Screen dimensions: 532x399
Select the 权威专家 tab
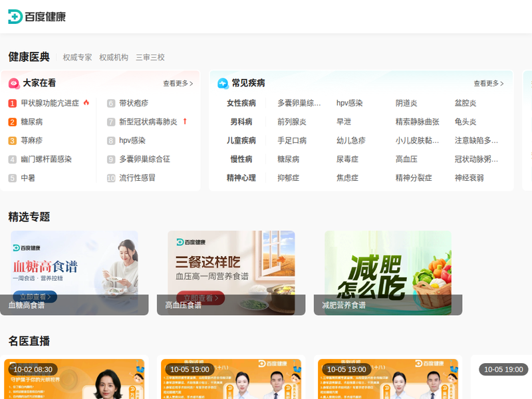click(77, 57)
